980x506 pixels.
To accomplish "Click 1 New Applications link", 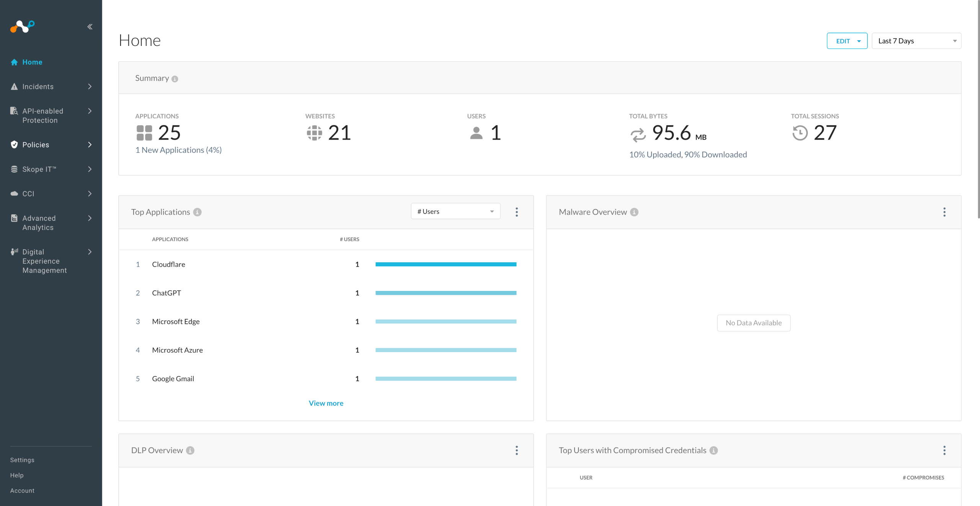I will (x=178, y=150).
